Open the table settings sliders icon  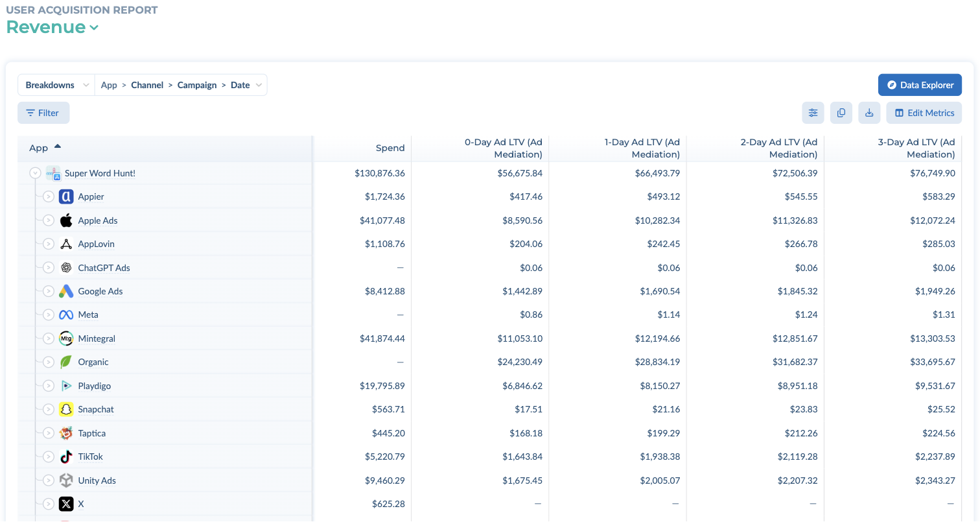click(813, 113)
